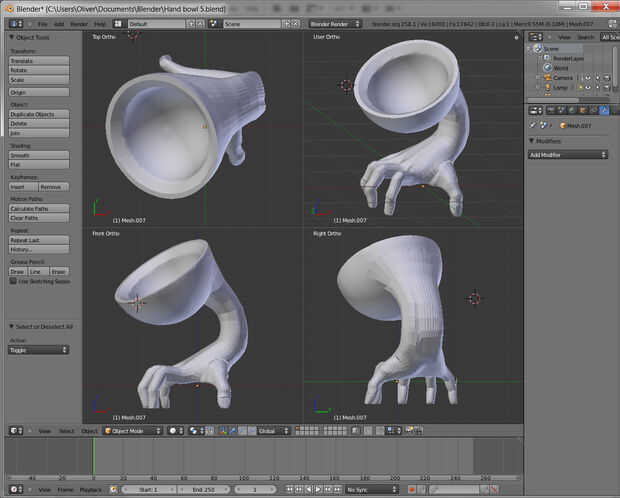Jump to the previous keyframe
Screen dimensions: 620x498
[x=299, y=489]
